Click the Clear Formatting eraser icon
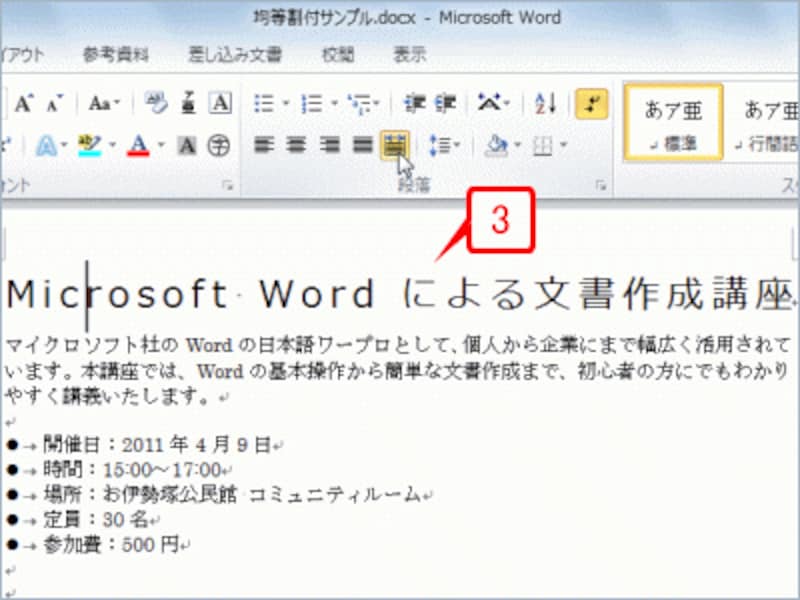800x600 pixels. [156, 104]
